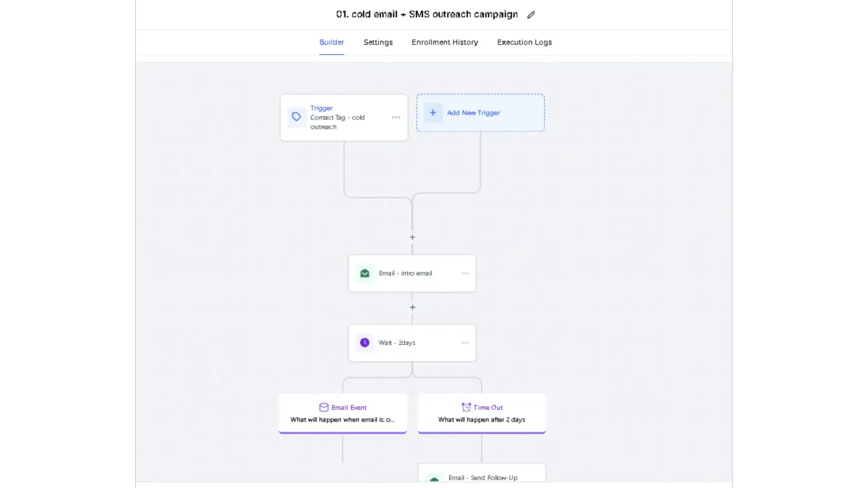Click the Email Event envelope icon
The height and width of the screenshot is (488, 868).
pyautogui.click(x=324, y=408)
